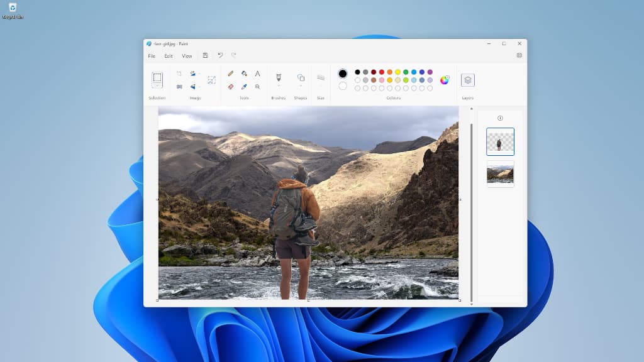The width and height of the screenshot is (644, 362).
Task: Choose the Colour picker eyedropper tool
Action: coord(244,86)
